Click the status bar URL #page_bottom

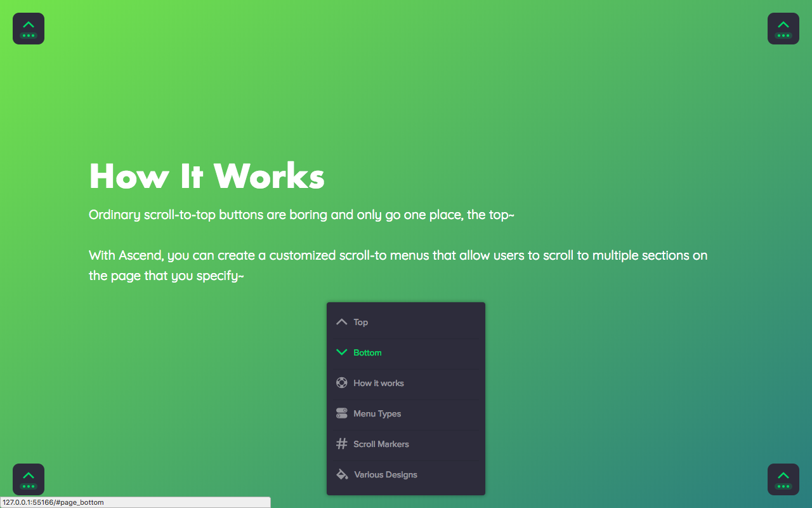(x=53, y=502)
